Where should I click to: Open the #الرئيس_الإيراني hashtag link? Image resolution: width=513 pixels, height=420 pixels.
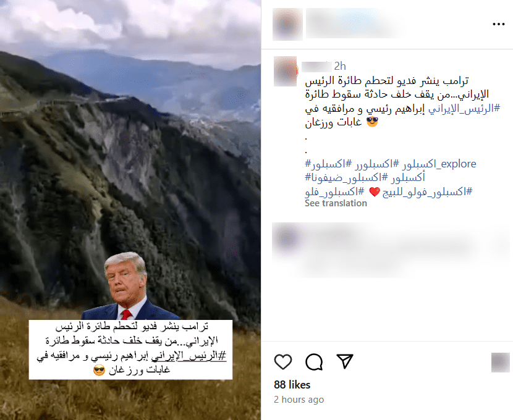click(x=464, y=108)
